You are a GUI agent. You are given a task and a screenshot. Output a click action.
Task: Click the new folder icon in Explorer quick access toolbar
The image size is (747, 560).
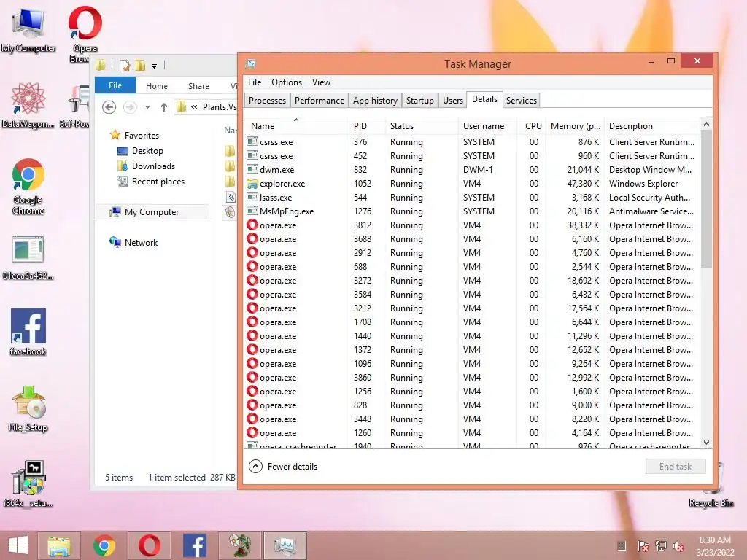140,65
